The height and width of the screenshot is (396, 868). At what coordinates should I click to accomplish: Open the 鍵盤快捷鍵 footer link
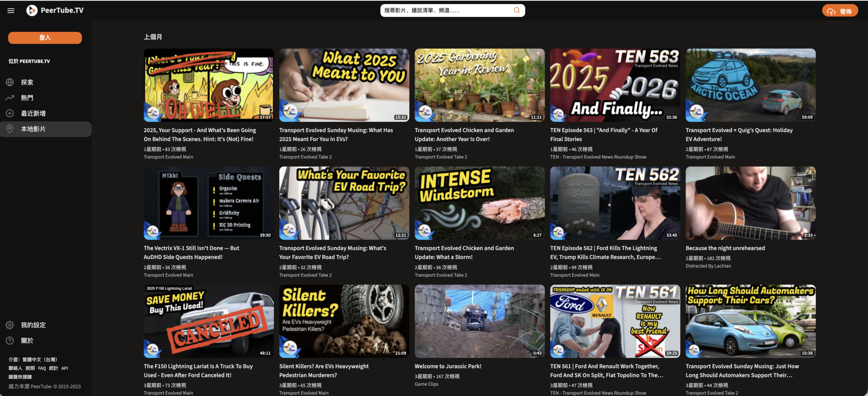click(20, 377)
